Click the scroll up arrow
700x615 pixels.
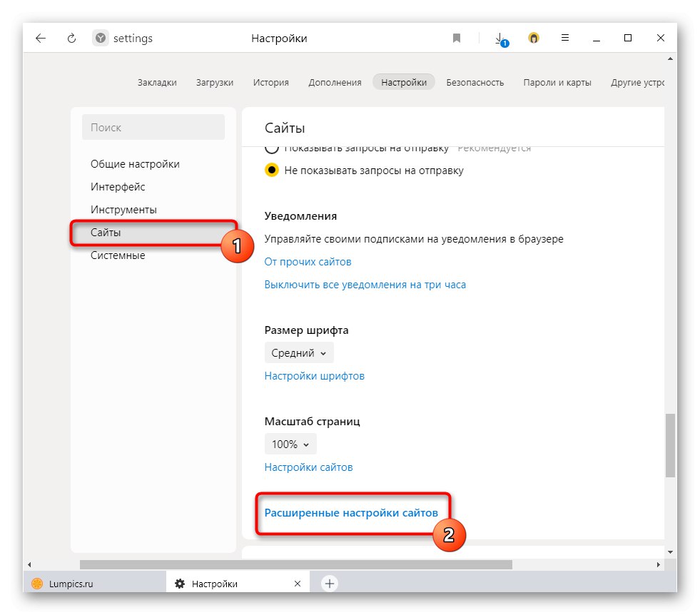click(x=670, y=59)
